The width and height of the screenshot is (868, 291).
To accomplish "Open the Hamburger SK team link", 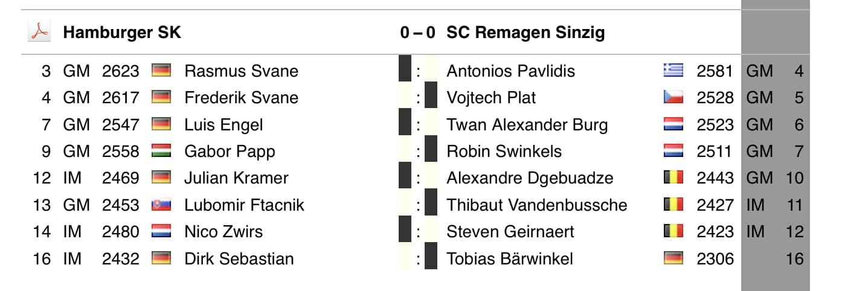I will (x=121, y=33).
